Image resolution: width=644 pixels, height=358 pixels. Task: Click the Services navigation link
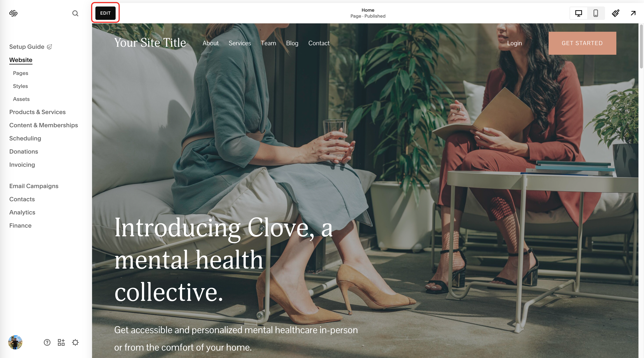pyautogui.click(x=240, y=43)
